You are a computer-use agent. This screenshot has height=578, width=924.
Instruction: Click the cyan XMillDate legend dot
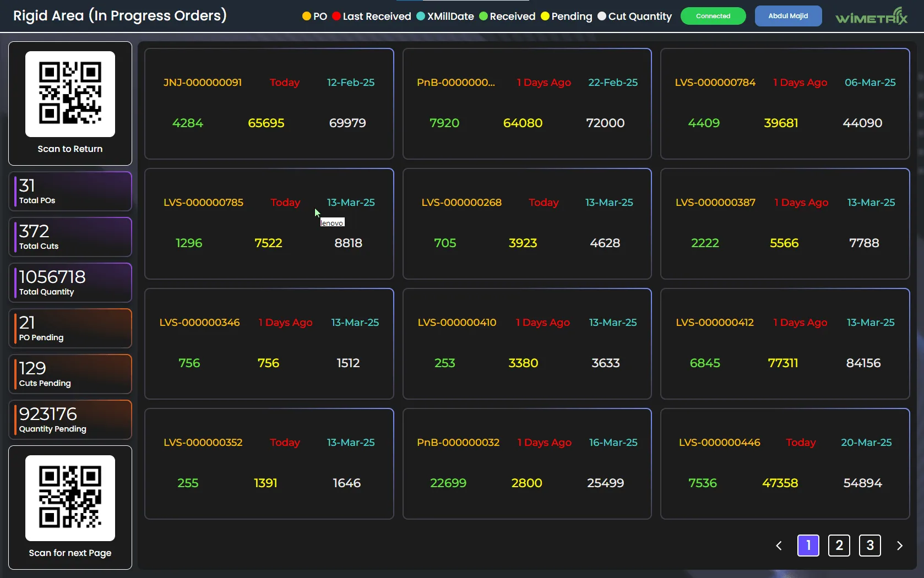click(x=421, y=17)
